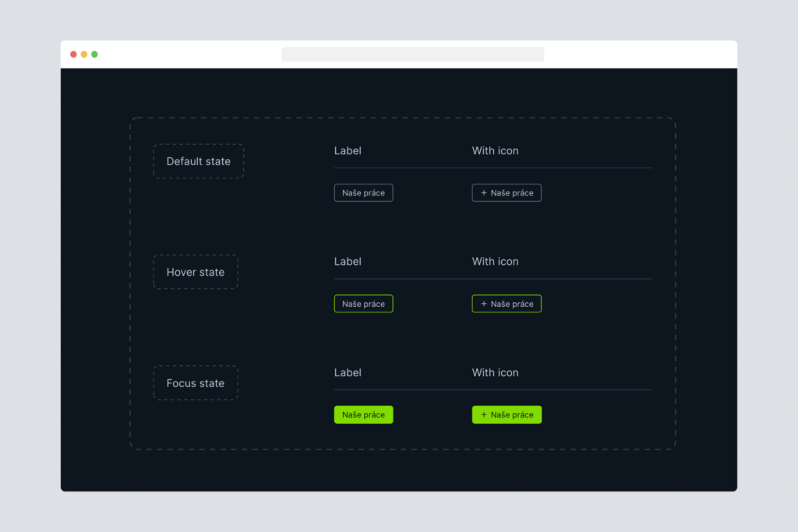The image size is (798, 532).
Task: Click the green maximize dot in the window bar
Action: coord(94,55)
